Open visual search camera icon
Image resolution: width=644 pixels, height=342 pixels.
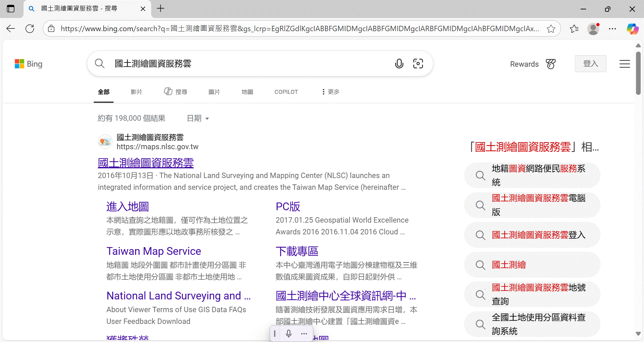(x=418, y=63)
